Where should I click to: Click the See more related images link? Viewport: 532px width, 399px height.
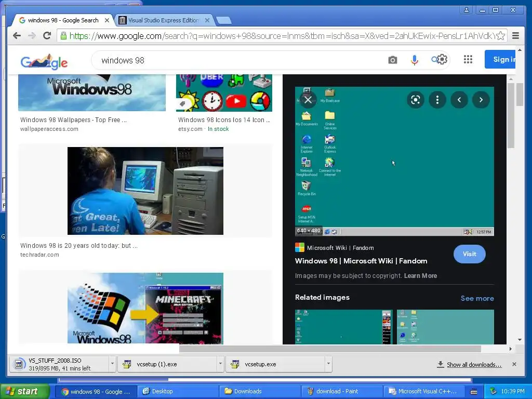(477, 298)
